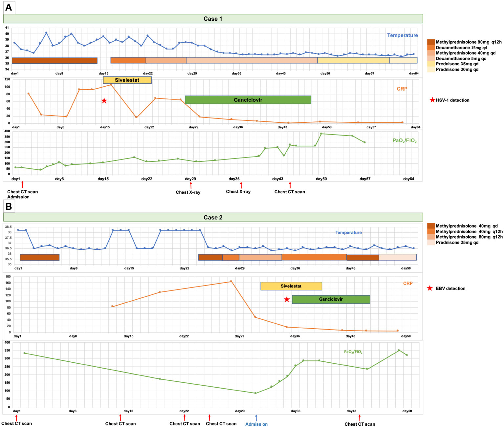This screenshot has height=427, width=504.
Task: Click the green Ganciclovir bar in Case 2
Action: [x=331, y=299]
